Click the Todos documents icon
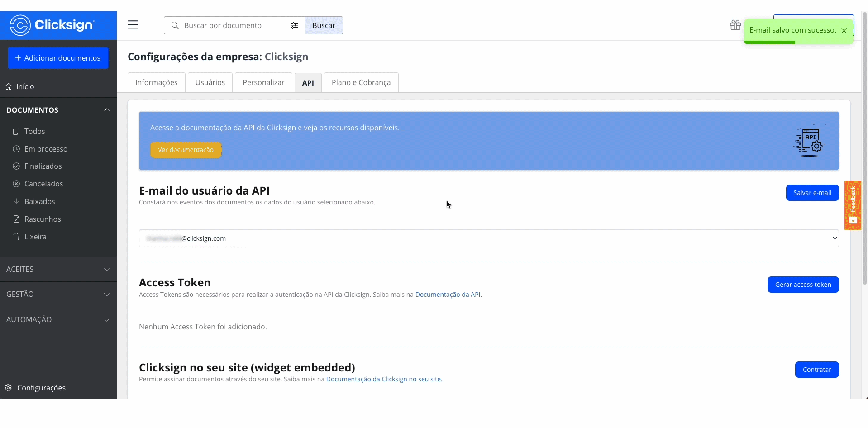868x428 pixels. (x=16, y=131)
